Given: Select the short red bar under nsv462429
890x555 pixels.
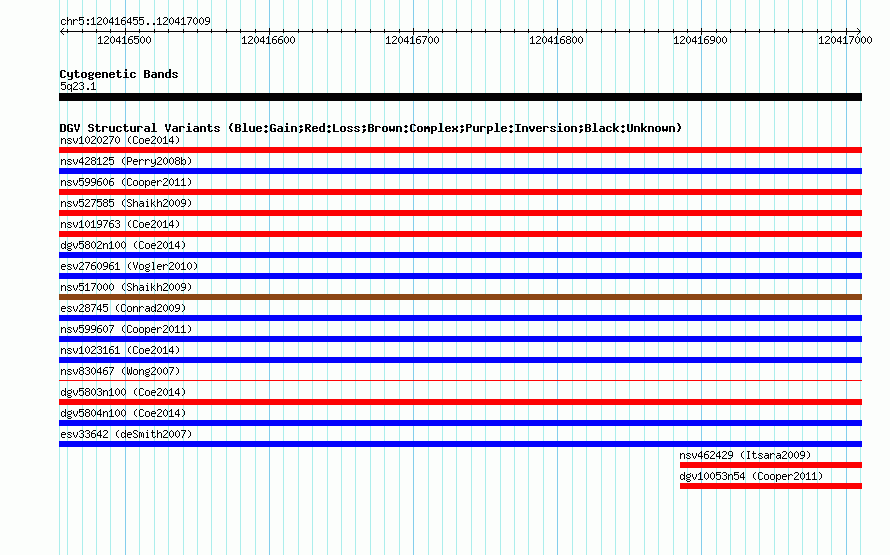Looking at the screenshot, I should tap(771, 465).
